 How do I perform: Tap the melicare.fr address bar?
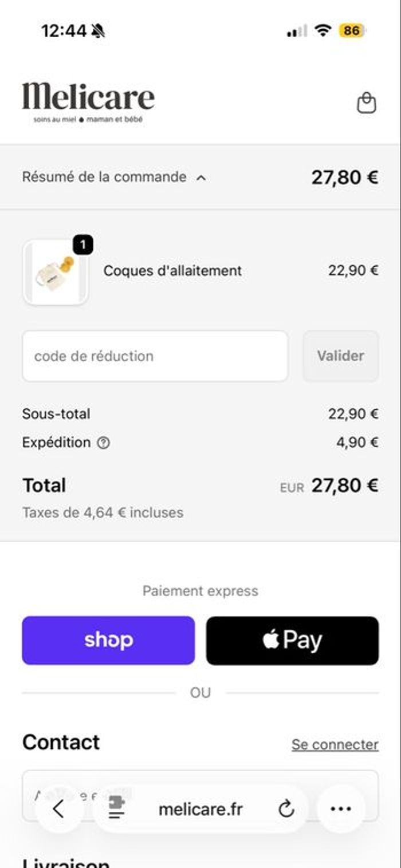(200, 809)
